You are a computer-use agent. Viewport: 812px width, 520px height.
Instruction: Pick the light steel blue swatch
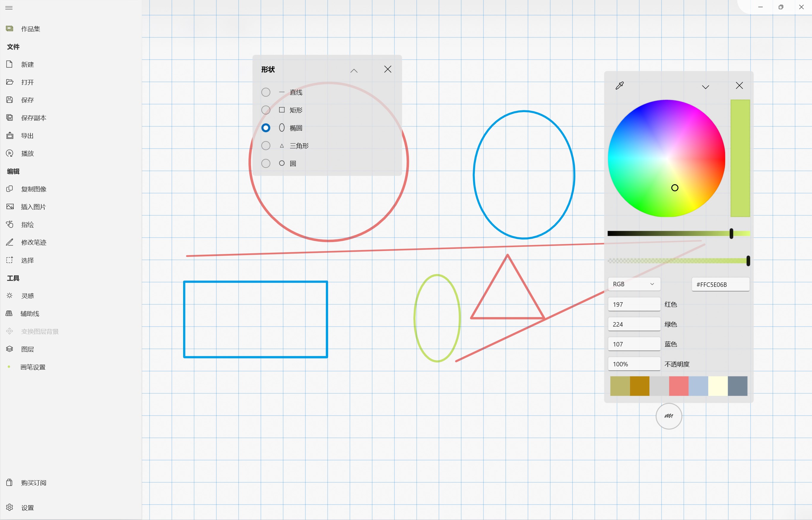click(698, 386)
